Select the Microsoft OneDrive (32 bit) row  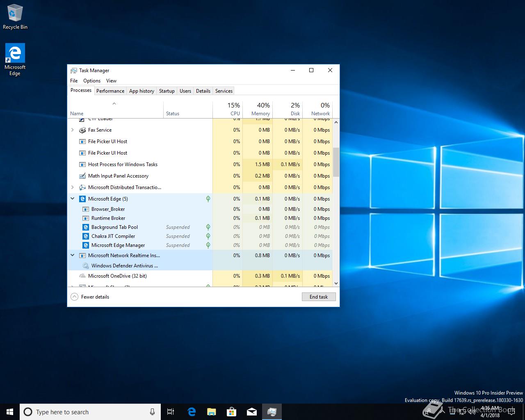[x=200, y=276]
